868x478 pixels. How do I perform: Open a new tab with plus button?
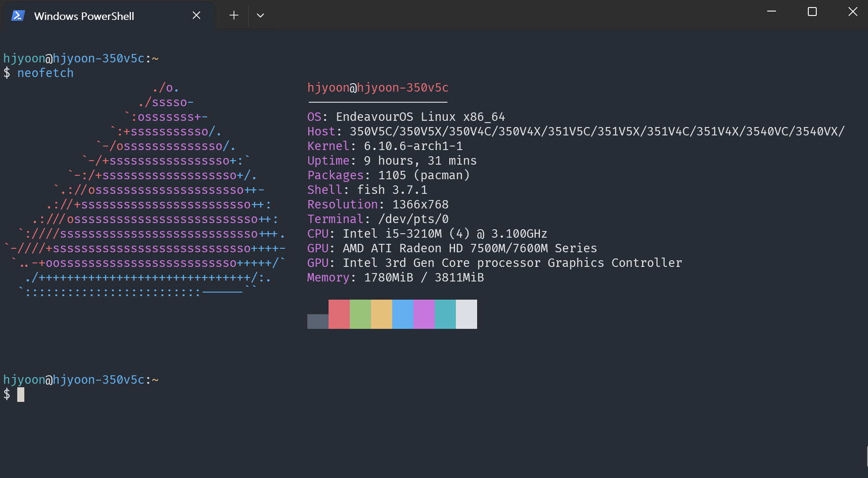coord(234,15)
